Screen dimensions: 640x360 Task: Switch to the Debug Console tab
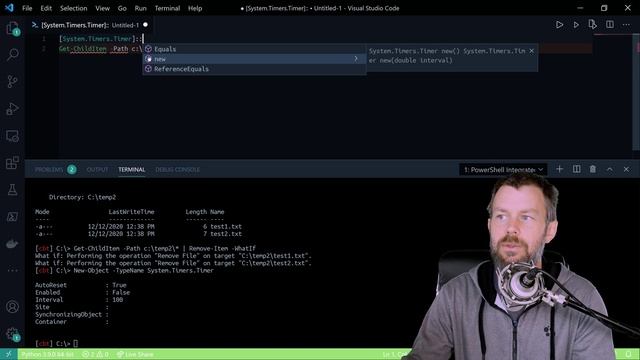[178, 169]
